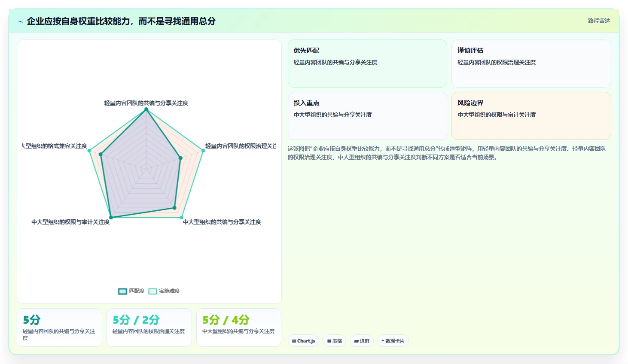Select the 5分 / 4分 stat card

tap(239, 328)
